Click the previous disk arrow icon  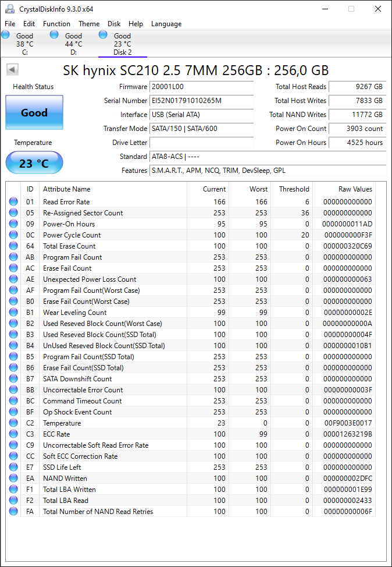coord(13,70)
